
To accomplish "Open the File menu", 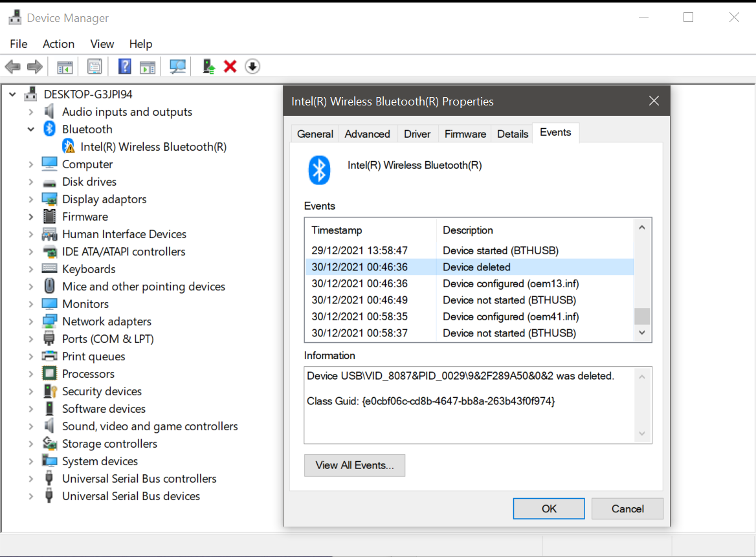I will [19, 44].
